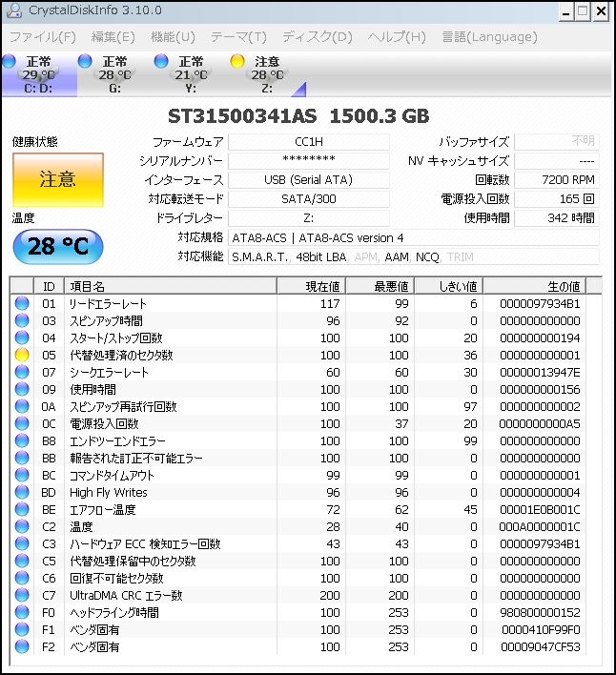
Task: Click status icon of row C3 ハードウェア ECC
Action: tap(22, 543)
